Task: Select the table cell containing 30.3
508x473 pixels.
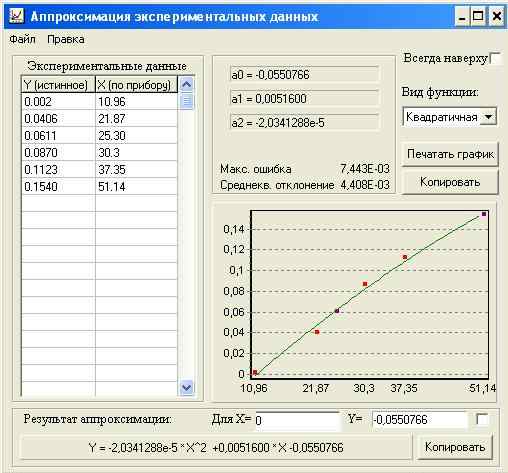Action: [136, 152]
